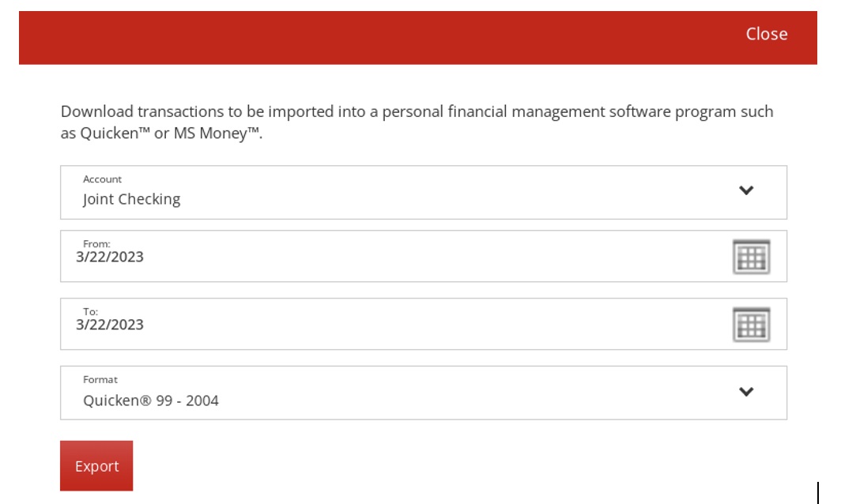Click the "To:" field label
Screen dimensions: 841x504
pyautogui.click(x=91, y=311)
